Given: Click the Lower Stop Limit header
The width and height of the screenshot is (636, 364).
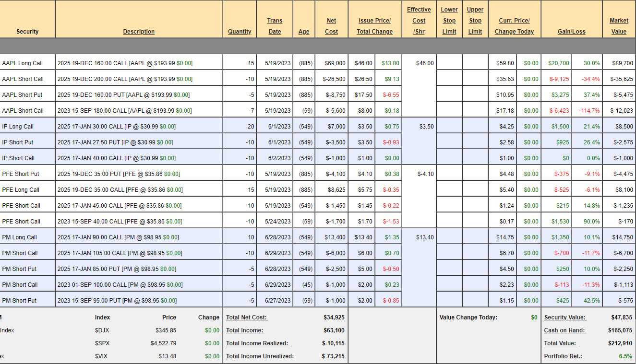Looking at the screenshot, I should (x=449, y=21).
